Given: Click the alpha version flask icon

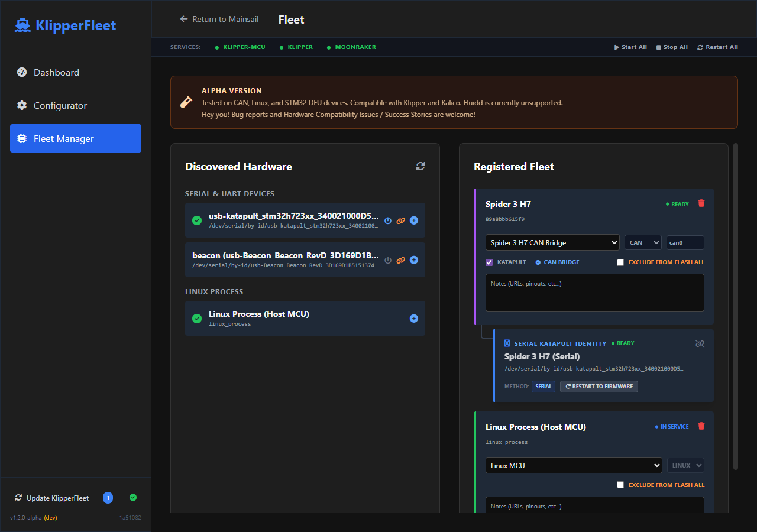Looking at the screenshot, I should pos(186,102).
